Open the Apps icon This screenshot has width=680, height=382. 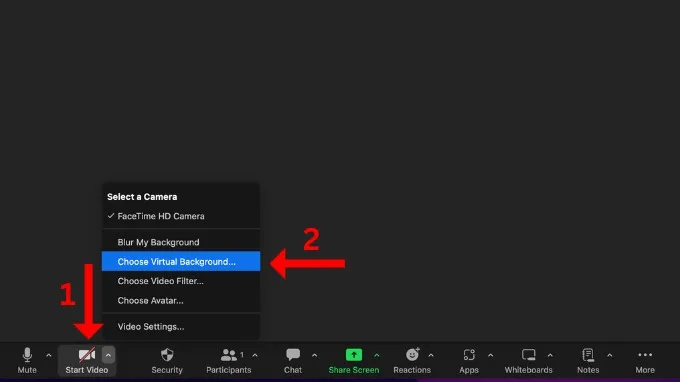tap(469, 355)
